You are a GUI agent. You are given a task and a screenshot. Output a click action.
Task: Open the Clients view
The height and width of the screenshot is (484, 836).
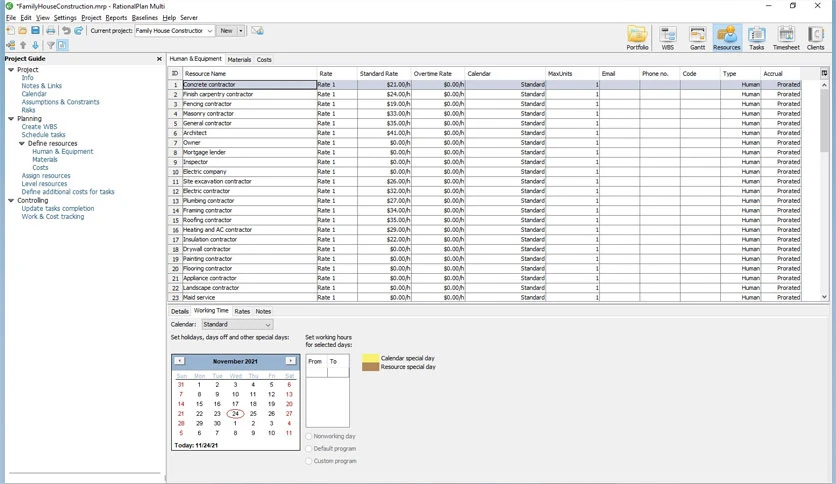[x=815, y=38]
